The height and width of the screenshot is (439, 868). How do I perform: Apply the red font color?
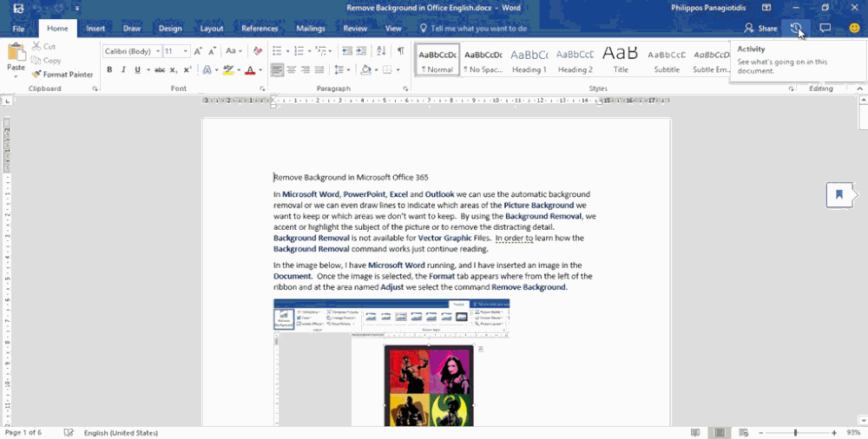[250, 69]
